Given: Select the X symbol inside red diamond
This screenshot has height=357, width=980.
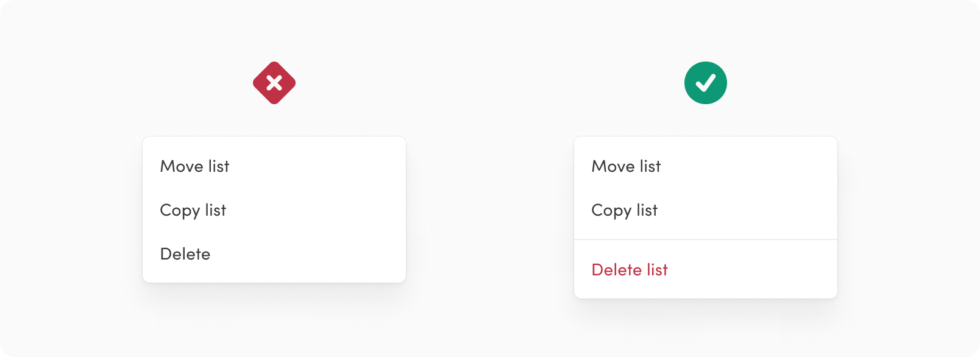Looking at the screenshot, I should pyautogui.click(x=274, y=82).
